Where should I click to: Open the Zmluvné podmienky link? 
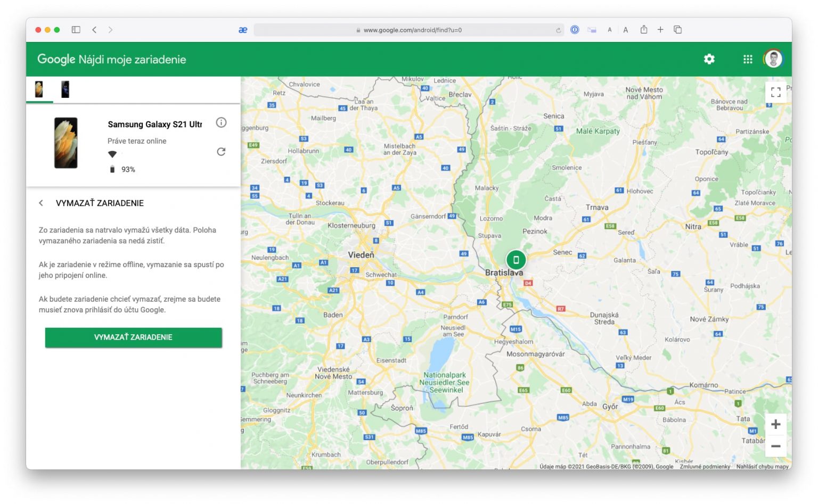705,467
